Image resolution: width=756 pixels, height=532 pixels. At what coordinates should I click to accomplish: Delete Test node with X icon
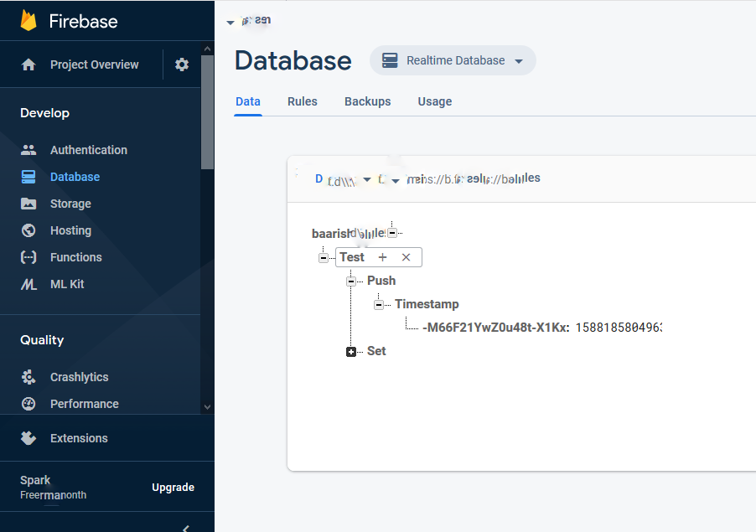(x=406, y=257)
